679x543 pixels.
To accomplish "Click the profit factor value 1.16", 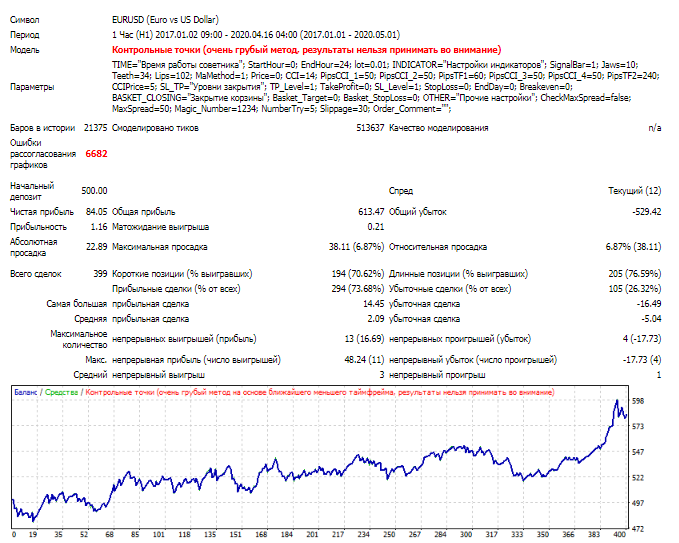I will pyautogui.click(x=99, y=227).
